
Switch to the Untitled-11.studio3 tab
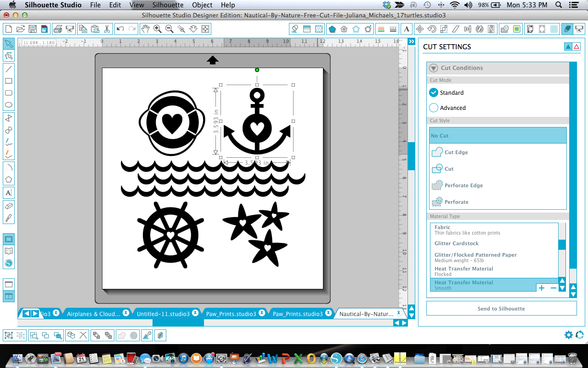(x=163, y=314)
